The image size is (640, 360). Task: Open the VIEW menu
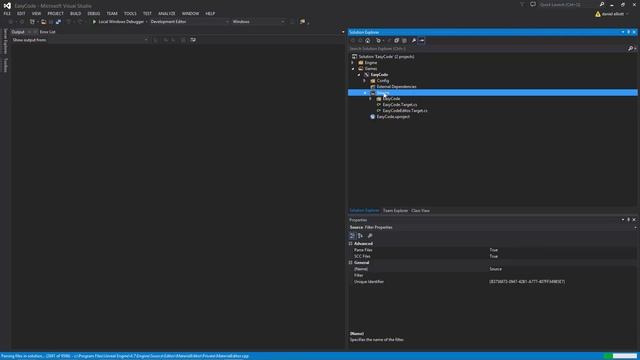(36, 13)
